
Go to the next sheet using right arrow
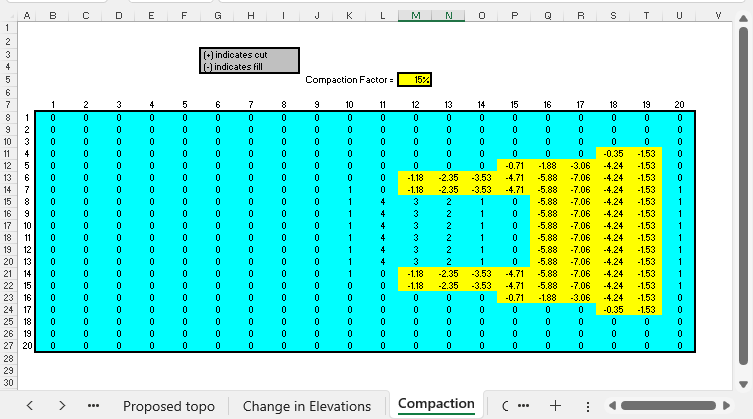click(x=62, y=405)
